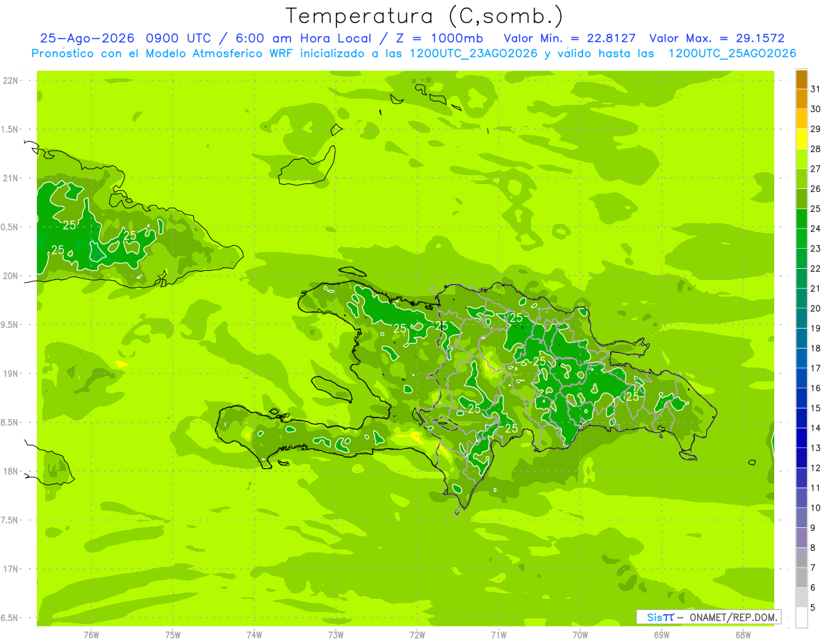The image size is (834, 644).
Task: Click the '0900 UTC' time label
Action: (182, 38)
